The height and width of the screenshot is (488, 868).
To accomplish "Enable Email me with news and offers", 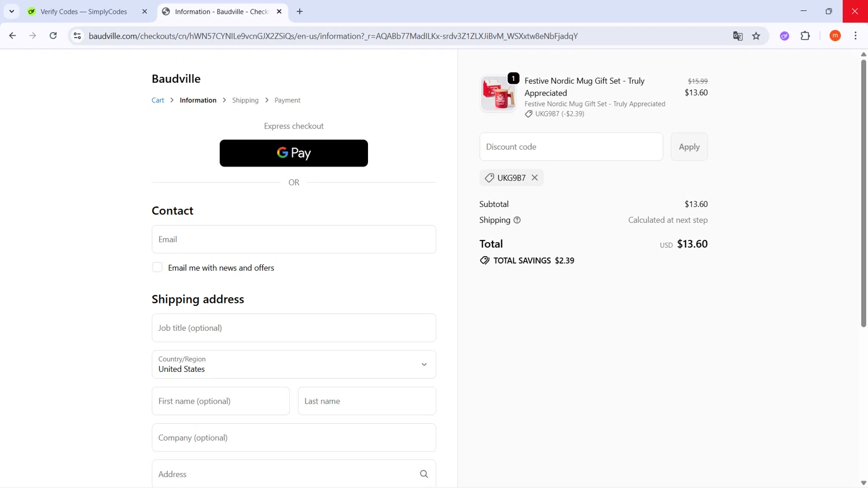I will 157,267.
